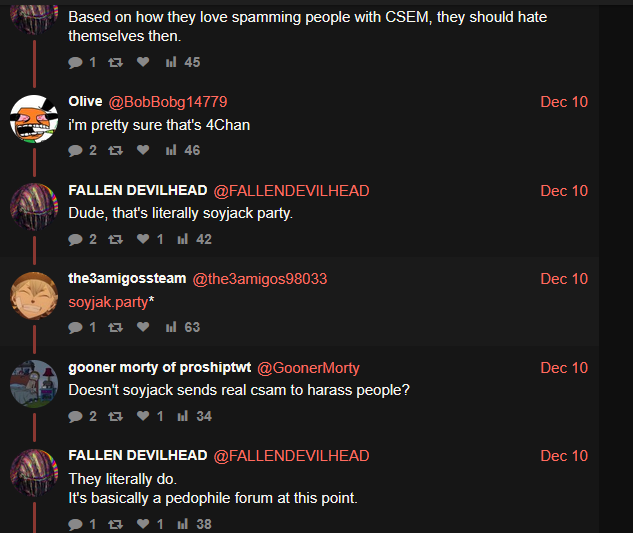Click Dec 10 date on Olive's tweet

click(x=564, y=102)
